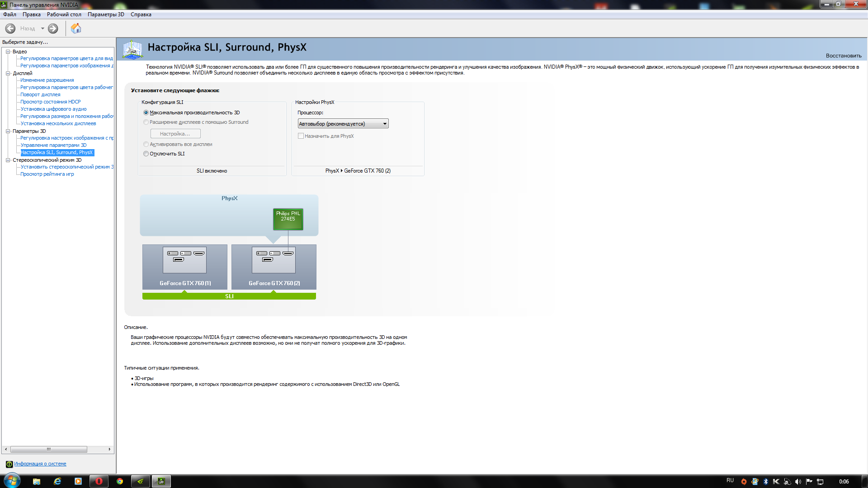
Task: Select Максимальная производительность 3D radio button
Action: 146,113
